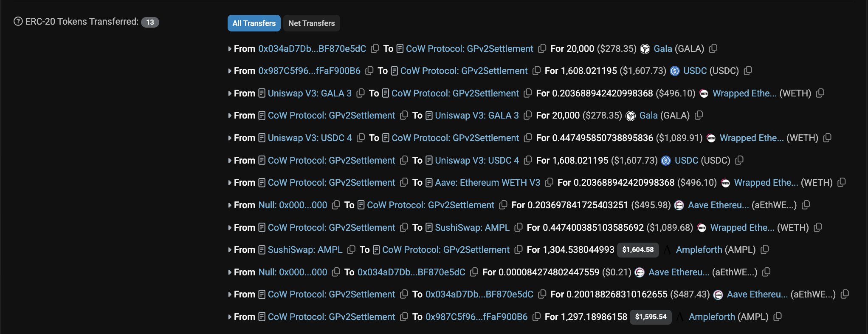
Task: Click the USDC token logo in the second row
Action: (675, 71)
